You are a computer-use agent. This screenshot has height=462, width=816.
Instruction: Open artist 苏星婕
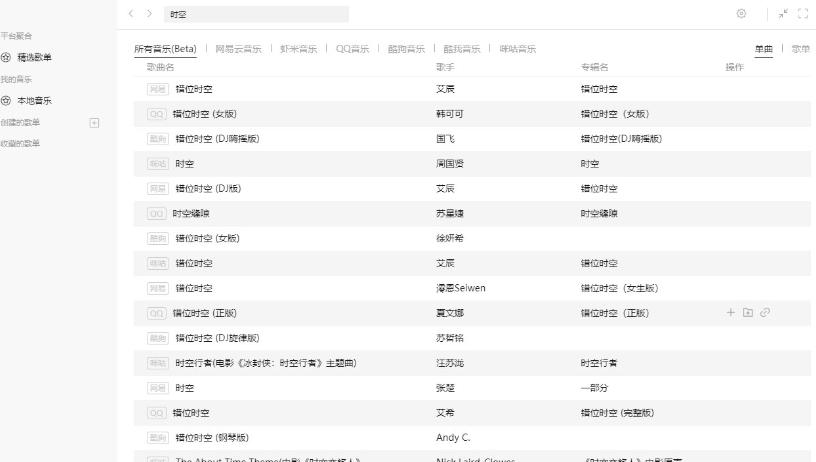point(450,214)
